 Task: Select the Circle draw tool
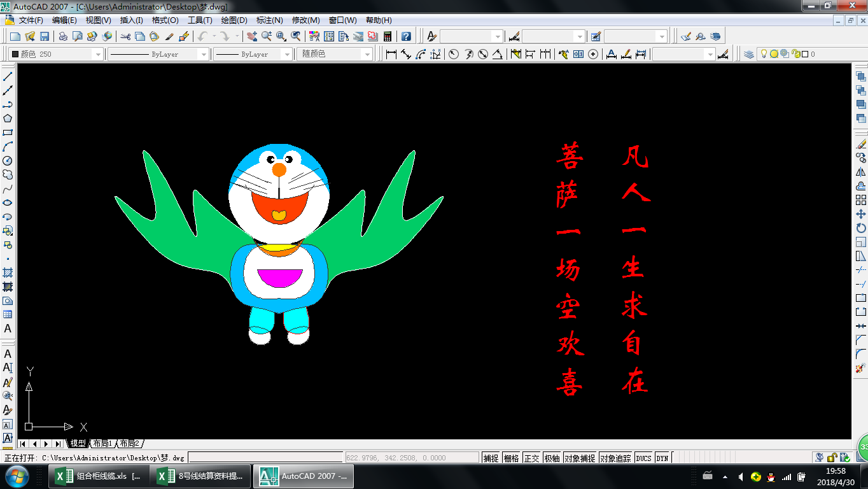[8, 160]
